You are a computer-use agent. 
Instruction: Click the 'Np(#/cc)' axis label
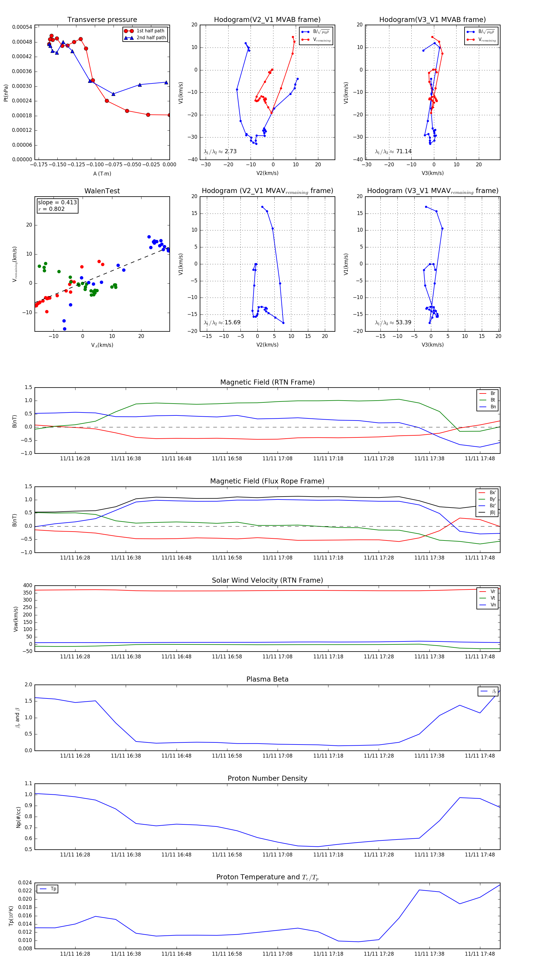(18, 817)
